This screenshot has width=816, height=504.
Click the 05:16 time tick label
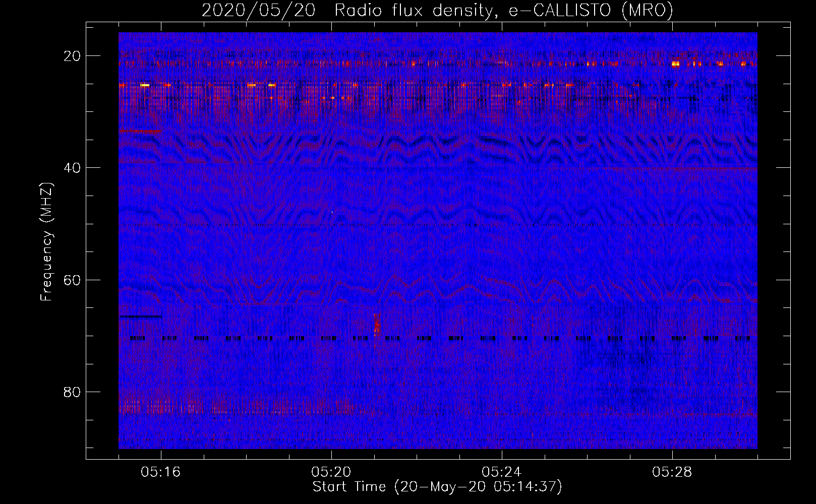coord(161,472)
